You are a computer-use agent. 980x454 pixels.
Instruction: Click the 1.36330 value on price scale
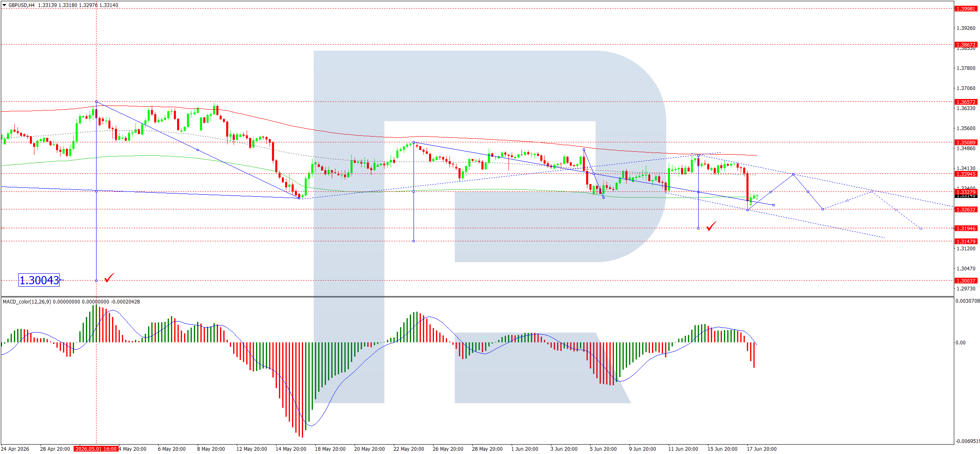[966, 108]
